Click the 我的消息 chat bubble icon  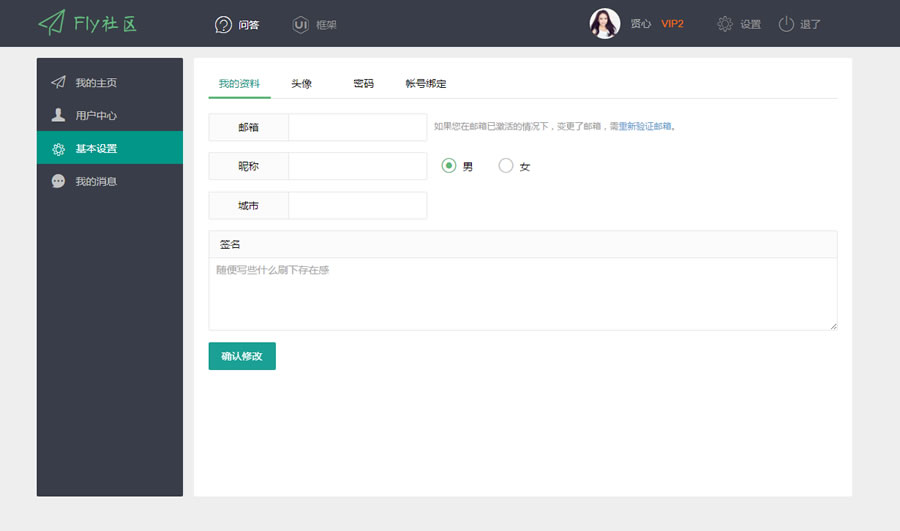58,181
